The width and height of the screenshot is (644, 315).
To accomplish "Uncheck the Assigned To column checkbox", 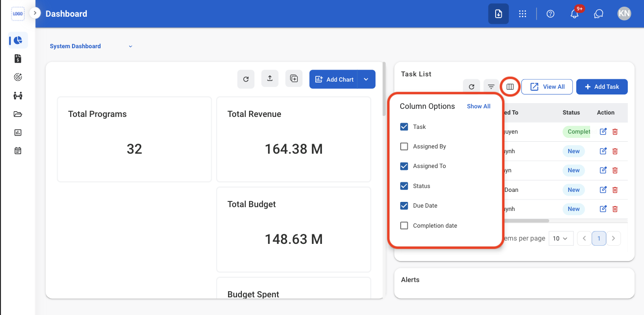I will pos(404,166).
